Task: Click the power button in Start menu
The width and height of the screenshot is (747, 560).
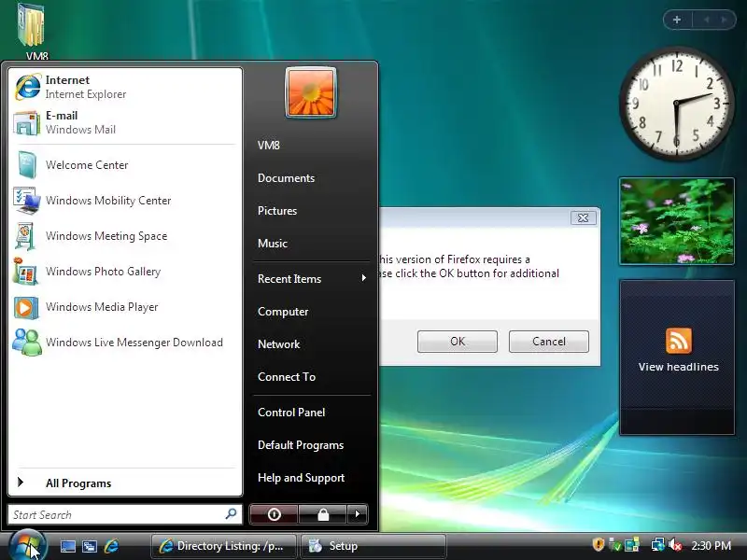Action: (274, 514)
